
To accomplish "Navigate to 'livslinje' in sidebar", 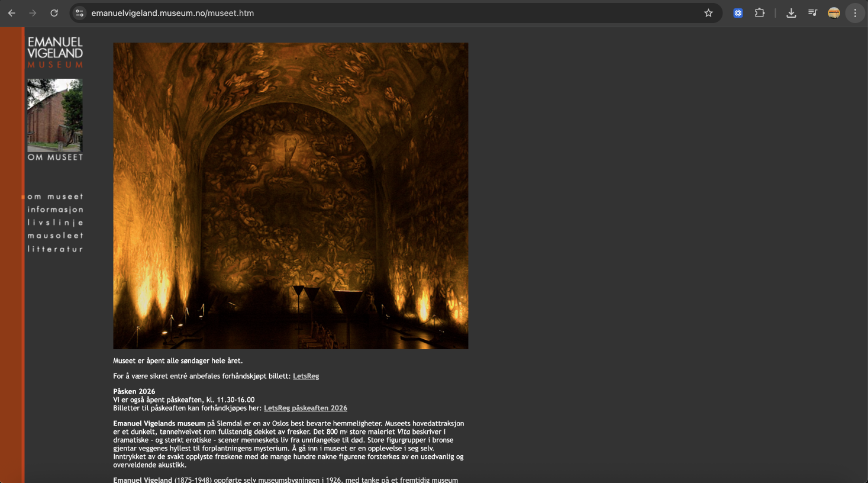I will [55, 223].
